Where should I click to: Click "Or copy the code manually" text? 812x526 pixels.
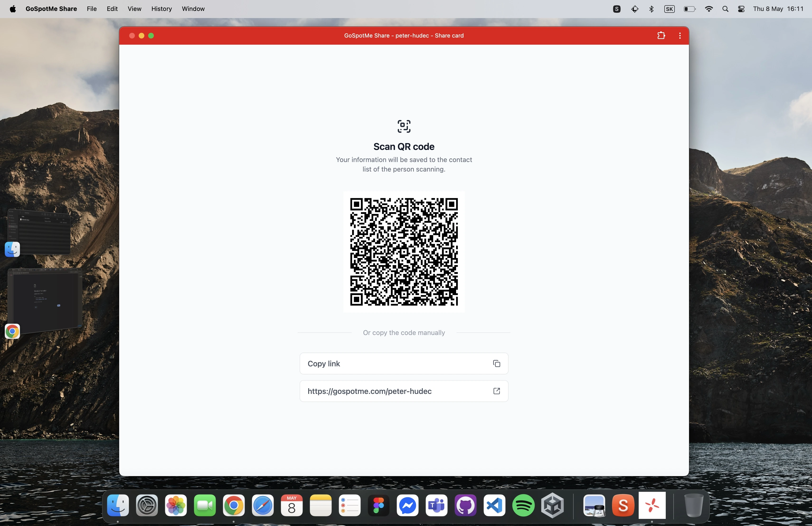coord(404,332)
